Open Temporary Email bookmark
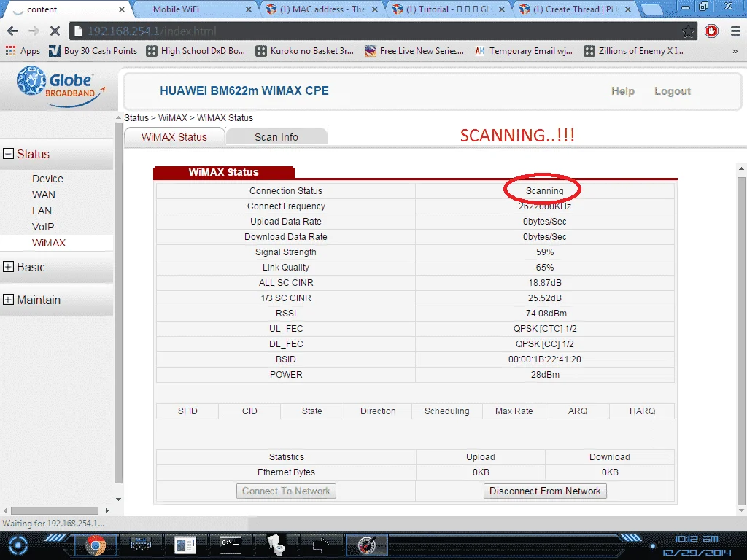The image size is (747, 560). pos(524,51)
